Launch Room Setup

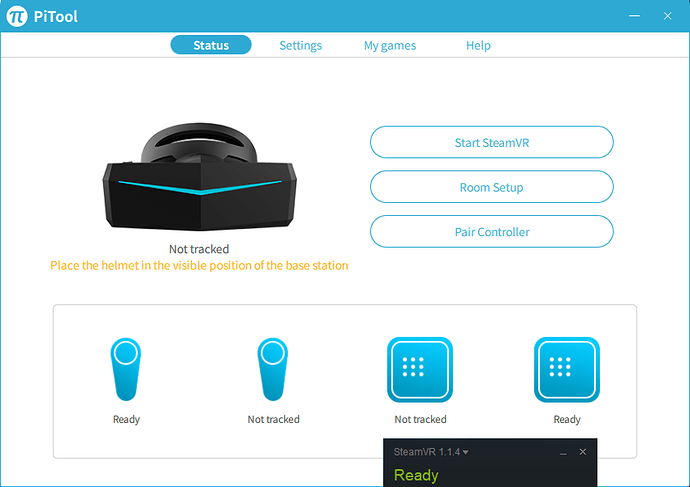pyautogui.click(x=492, y=187)
